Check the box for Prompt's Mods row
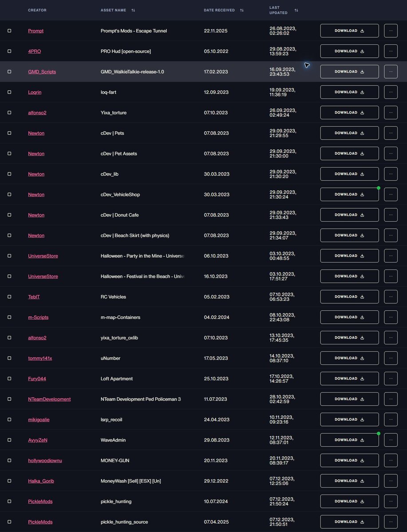The image size is (407, 532). pos(9,31)
